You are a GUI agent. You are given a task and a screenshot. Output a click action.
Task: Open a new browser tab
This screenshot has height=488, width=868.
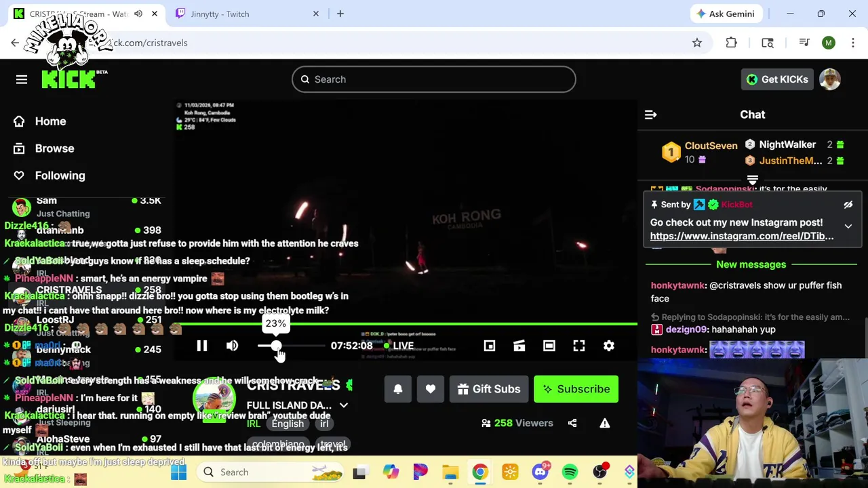tap(340, 14)
